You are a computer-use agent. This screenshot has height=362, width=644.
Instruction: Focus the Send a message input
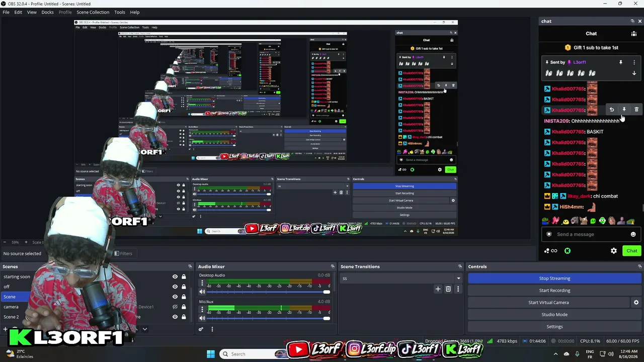pos(591,234)
